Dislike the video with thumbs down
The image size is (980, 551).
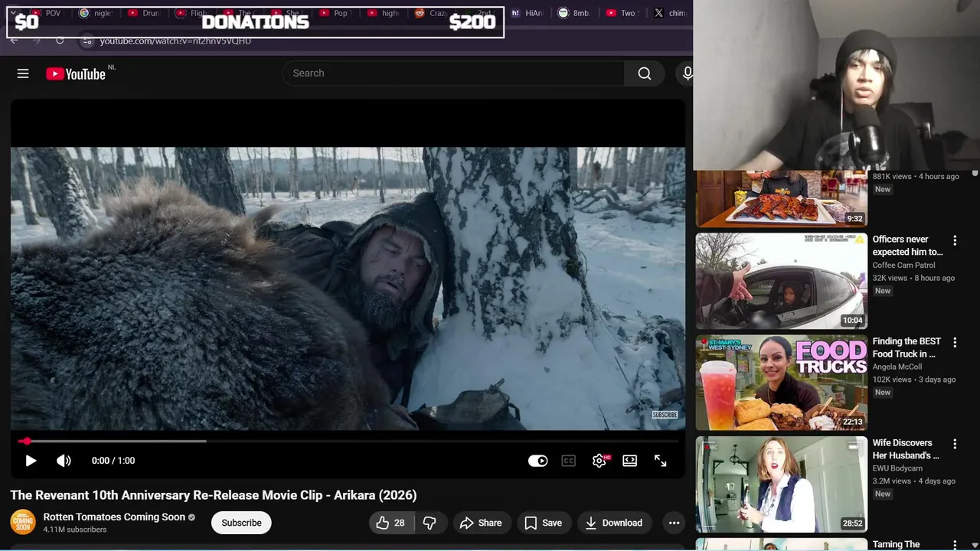pyautogui.click(x=430, y=523)
